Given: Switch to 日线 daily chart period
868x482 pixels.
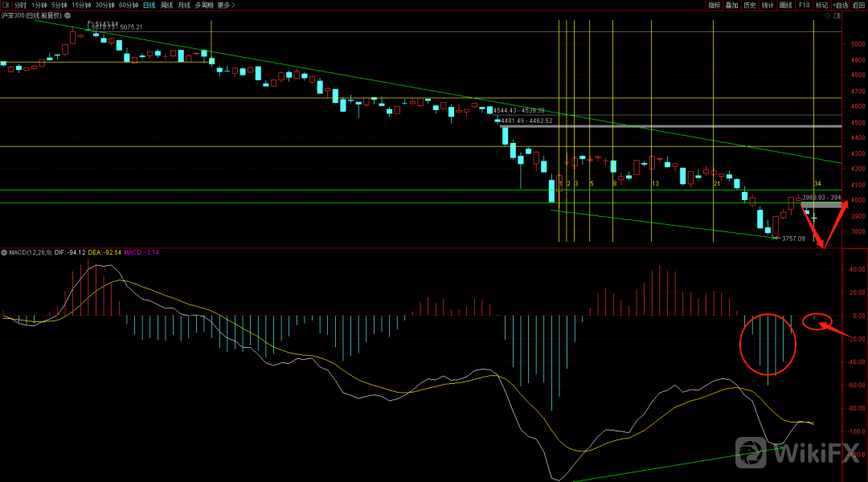Looking at the screenshot, I should pyautogui.click(x=149, y=5).
